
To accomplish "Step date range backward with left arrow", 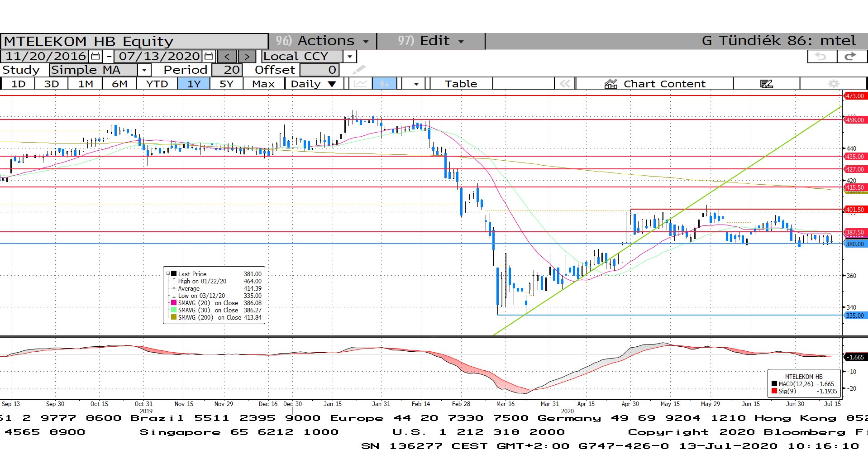I will pyautogui.click(x=227, y=56).
